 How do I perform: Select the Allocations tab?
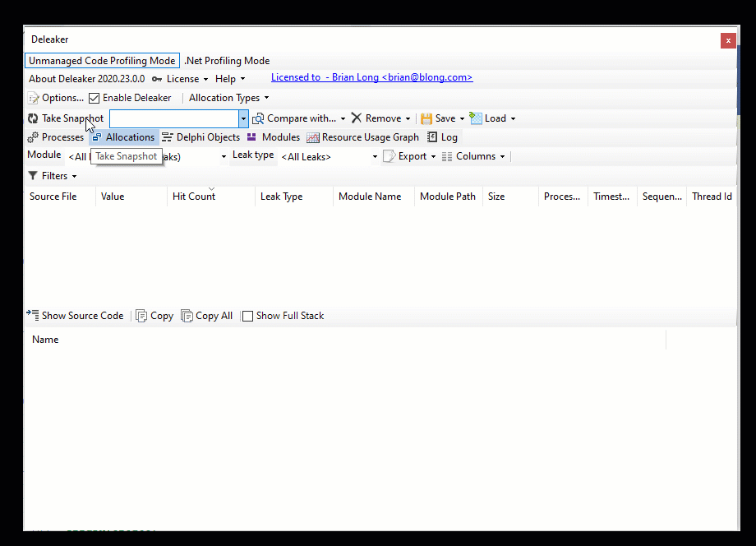pos(124,137)
